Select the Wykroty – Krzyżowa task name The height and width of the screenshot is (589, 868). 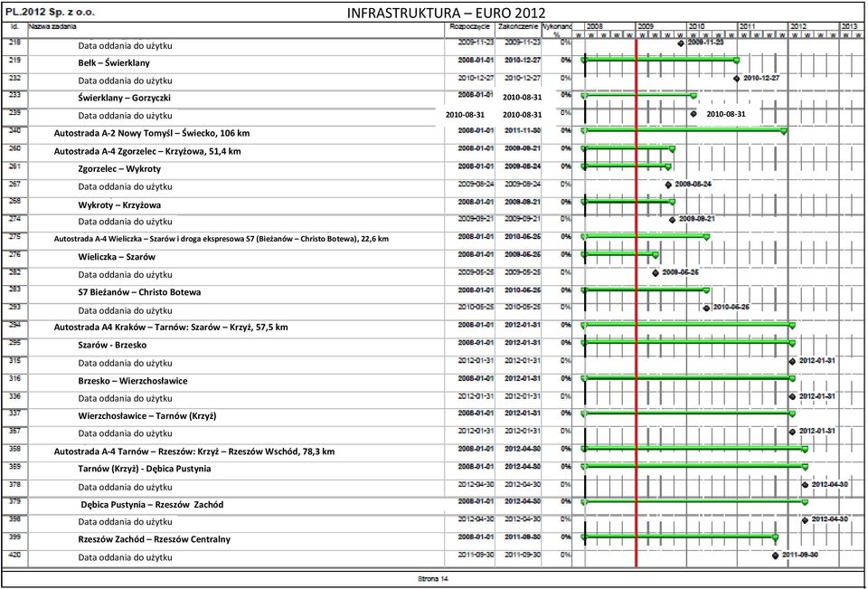coord(119,205)
